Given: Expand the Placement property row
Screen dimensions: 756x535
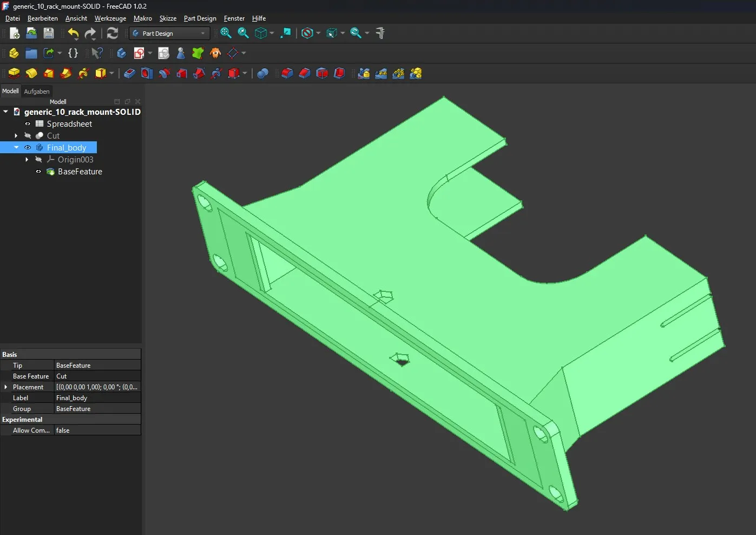Looking at the screenshot, I should coord(5,387).
